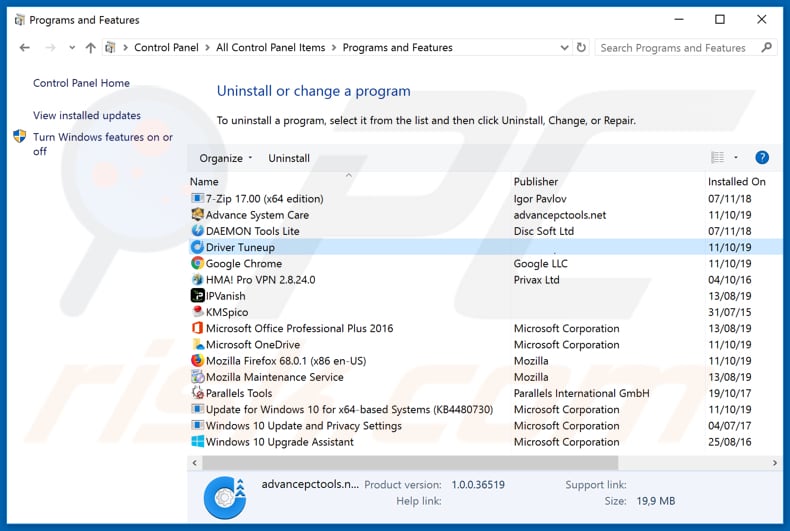
Task: Click the KMSpico icon
Action: coord(197,312)
